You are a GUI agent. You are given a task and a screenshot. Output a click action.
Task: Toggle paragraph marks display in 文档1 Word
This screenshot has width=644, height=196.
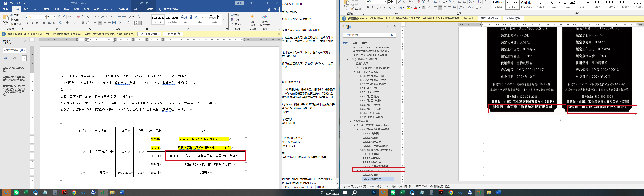tap(145, 17)
